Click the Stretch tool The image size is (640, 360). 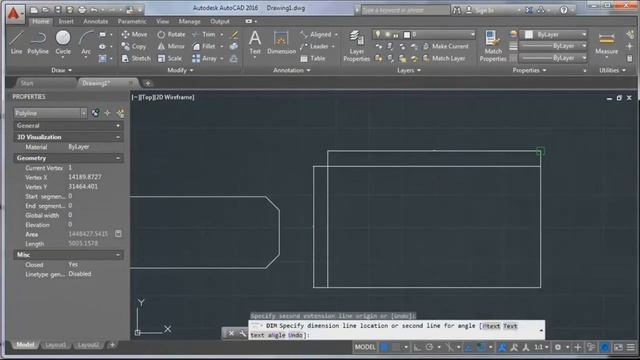[136, 58]
